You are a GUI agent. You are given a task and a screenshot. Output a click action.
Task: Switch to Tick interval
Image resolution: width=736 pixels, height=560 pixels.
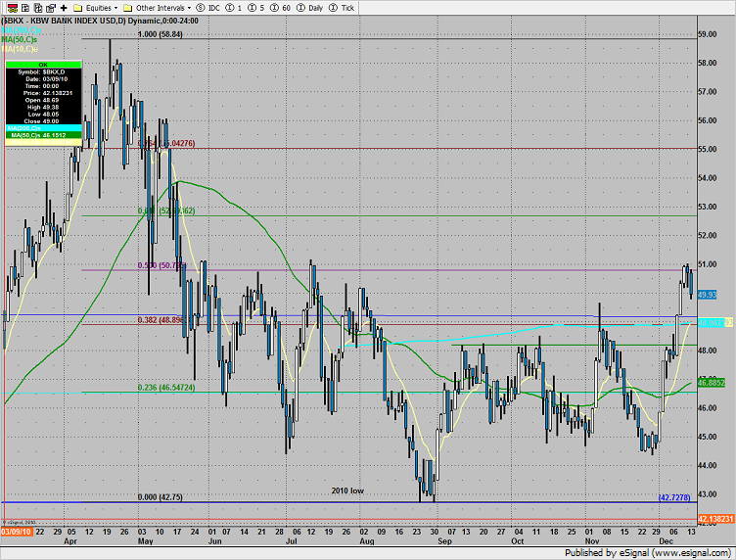coord(342,8)
